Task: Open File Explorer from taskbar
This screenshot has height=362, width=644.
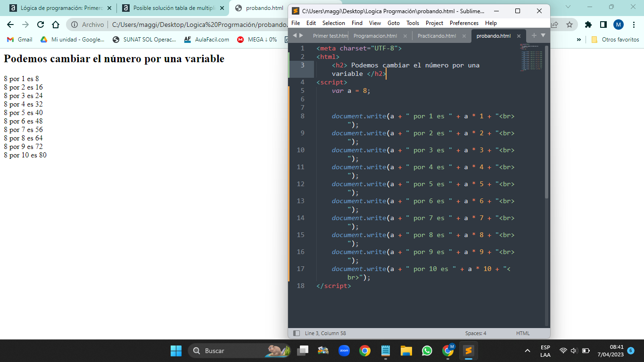Action: (406, 351)
